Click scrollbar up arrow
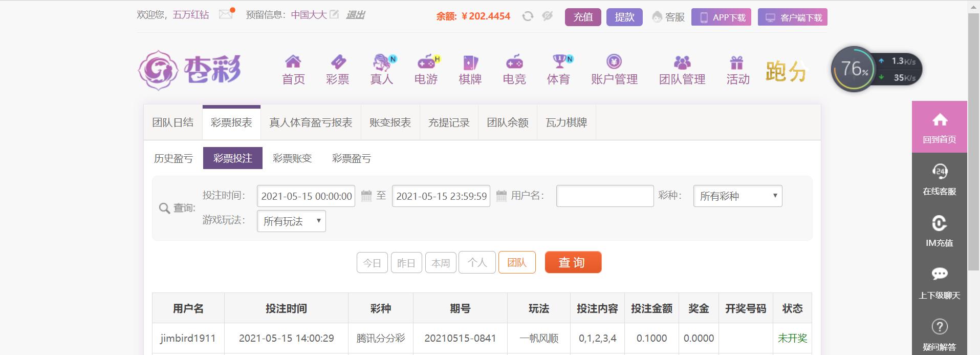 click(x=973, y=6)
